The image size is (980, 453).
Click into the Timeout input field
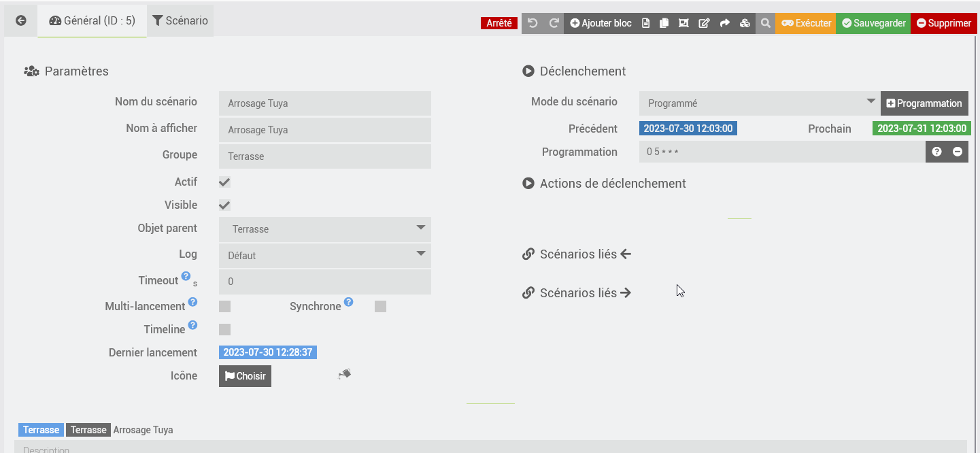tap(325, 282)
